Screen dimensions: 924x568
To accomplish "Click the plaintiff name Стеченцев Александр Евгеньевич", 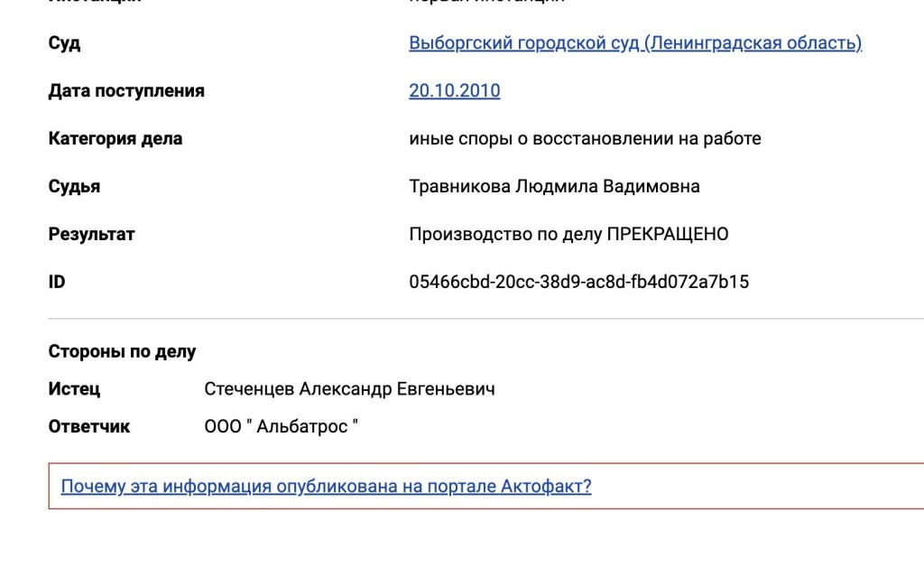I will point(349,390).
